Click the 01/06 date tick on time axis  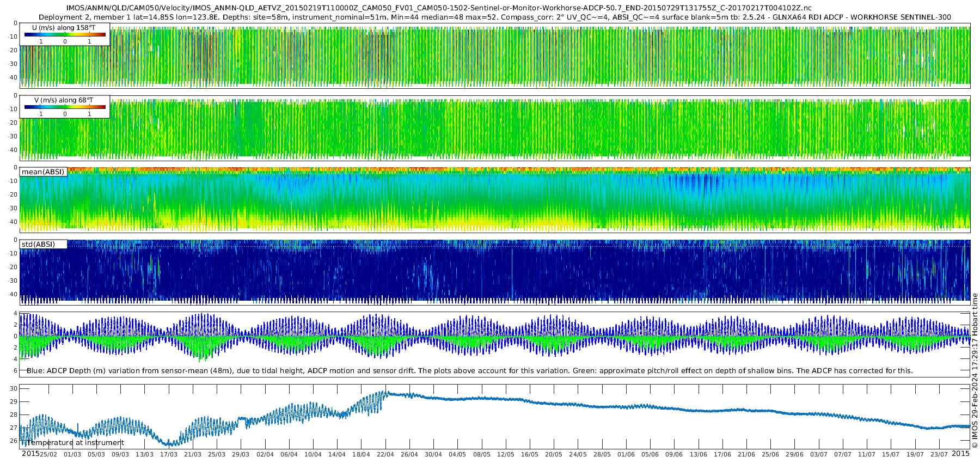coord(626,454)
